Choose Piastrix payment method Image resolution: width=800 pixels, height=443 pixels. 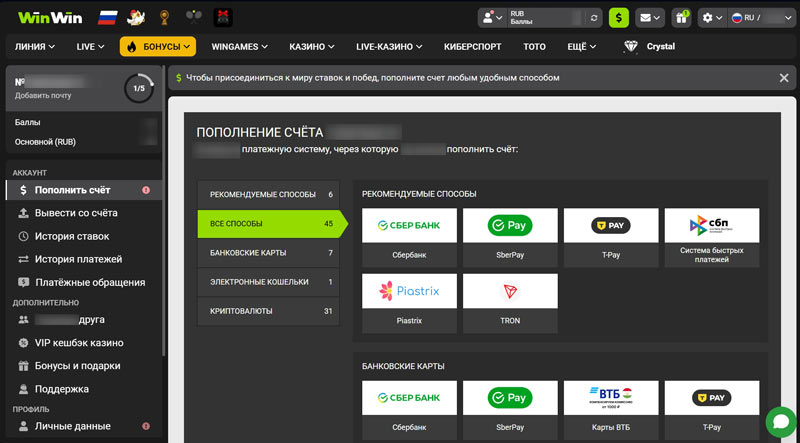click(409, 303)
